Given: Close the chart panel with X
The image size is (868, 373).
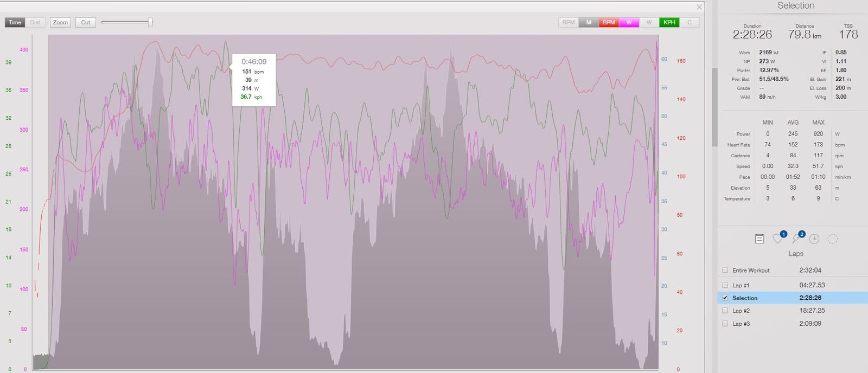Looking at the screenshot, I should 699,7.
